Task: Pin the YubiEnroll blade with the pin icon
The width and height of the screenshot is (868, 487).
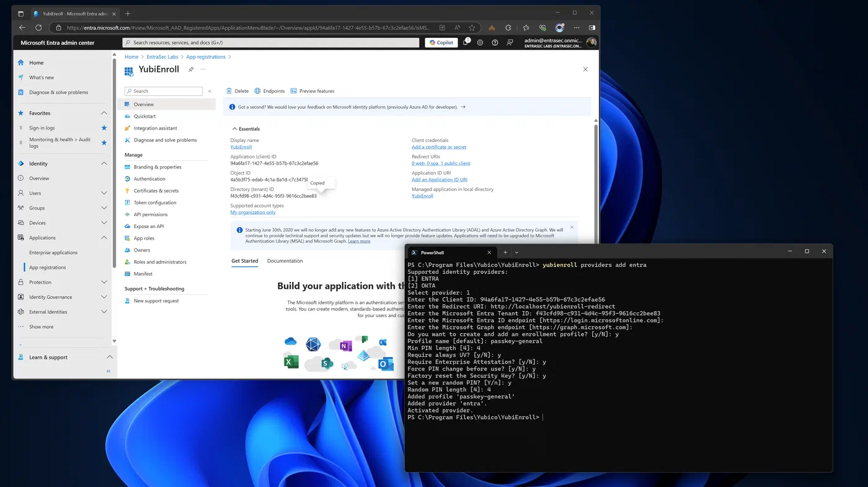Action: 191,69
